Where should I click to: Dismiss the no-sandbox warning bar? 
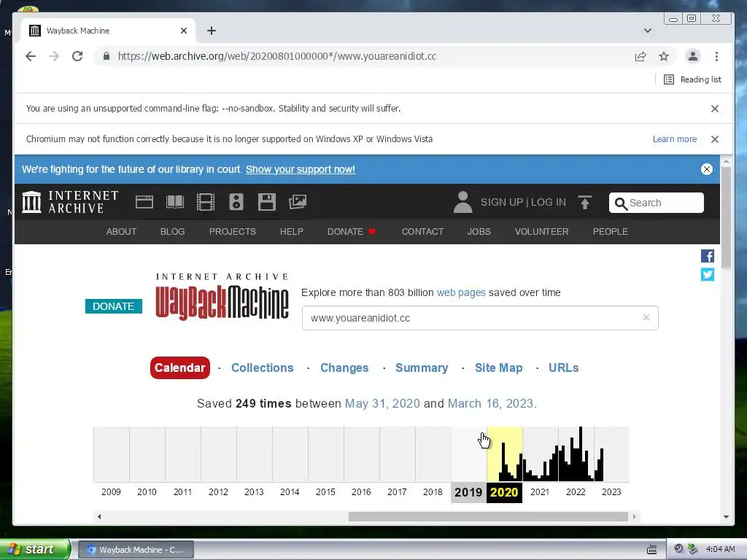pyautogui.click(x=715, y=109)
